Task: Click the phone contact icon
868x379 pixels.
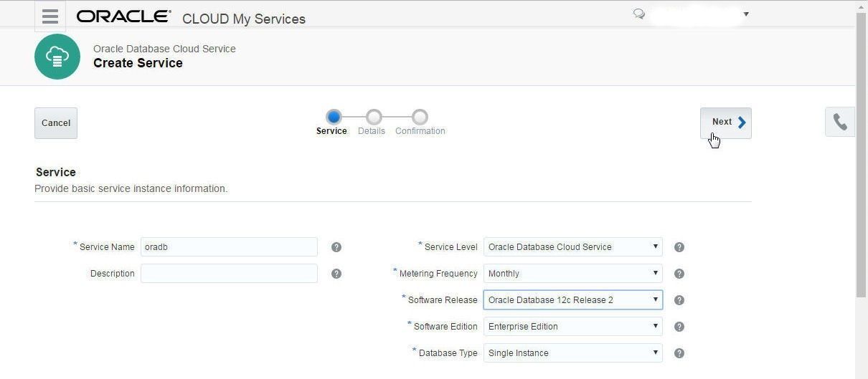Action: tap(840, 123)
